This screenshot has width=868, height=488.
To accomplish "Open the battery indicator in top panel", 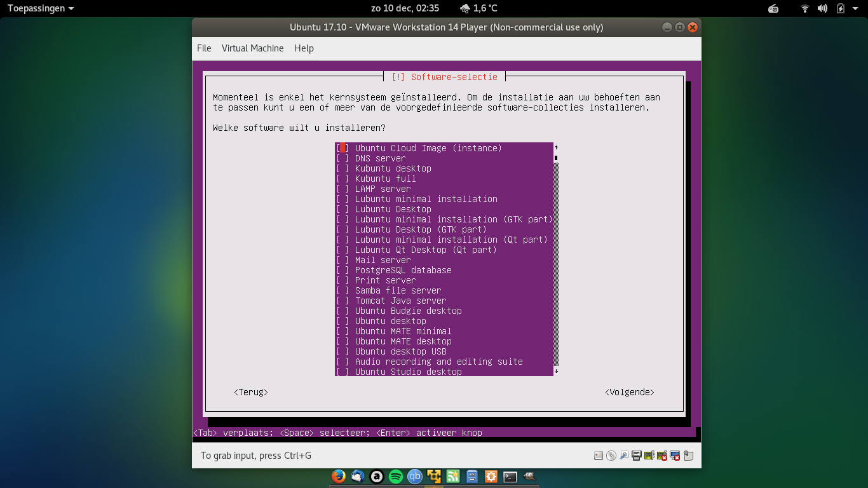I will pos(841,8).
